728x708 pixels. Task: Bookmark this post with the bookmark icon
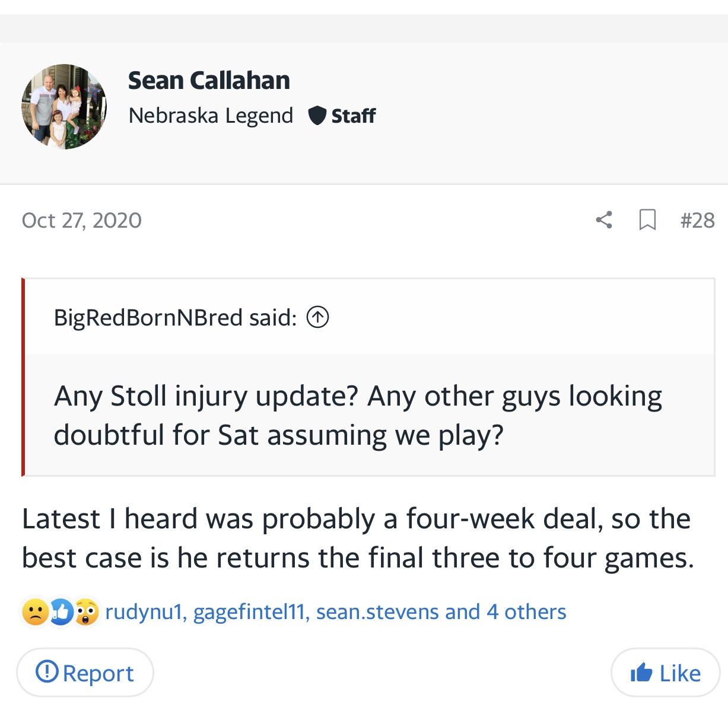[x=647, y=220]
